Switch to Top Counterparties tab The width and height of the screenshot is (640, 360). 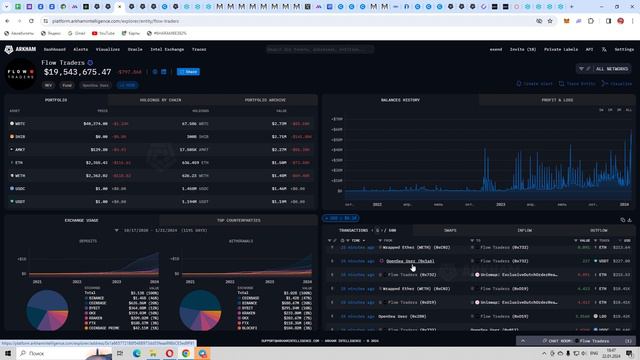tap(238, 220)
